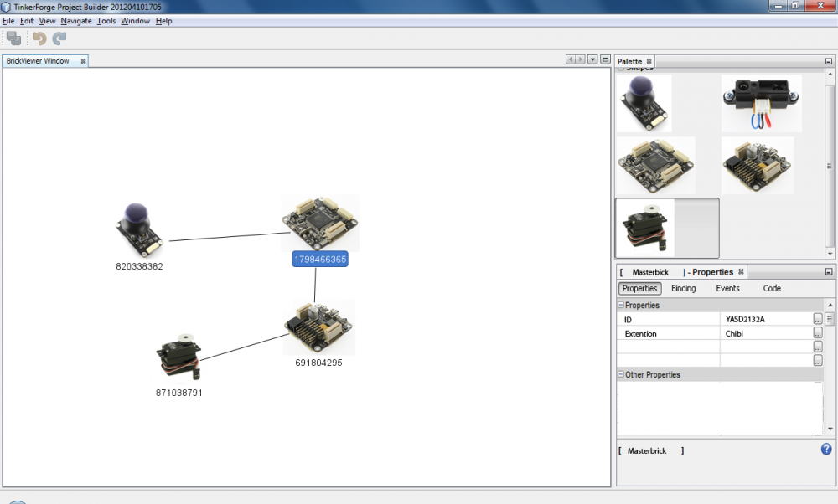Screen dimensions: 838x504
Task: Collapse the Other Properties section
Action: click(x=620, y=374)
